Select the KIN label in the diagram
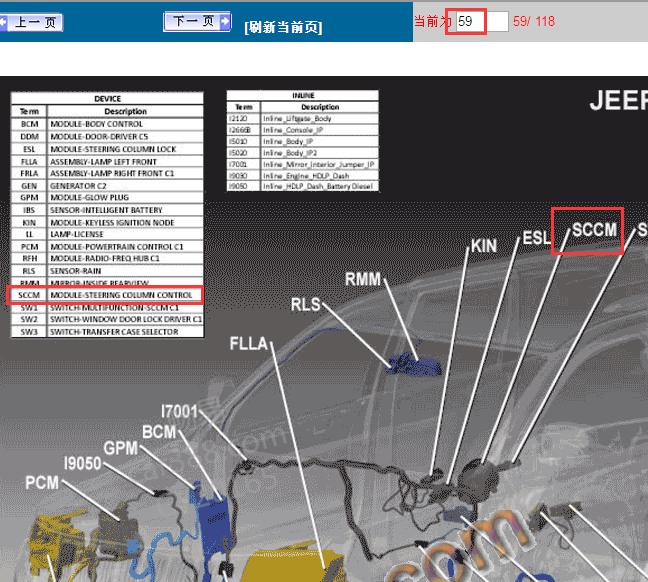 tap(484, 246)
